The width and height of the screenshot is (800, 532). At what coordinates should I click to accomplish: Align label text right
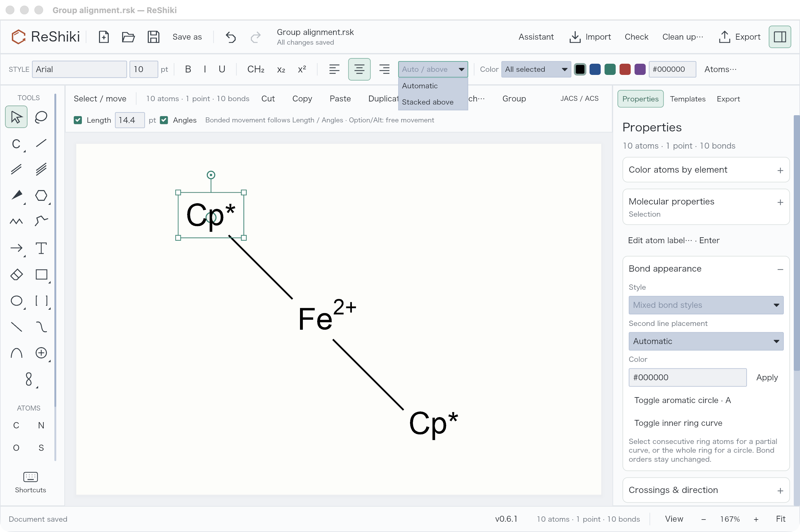384,69
